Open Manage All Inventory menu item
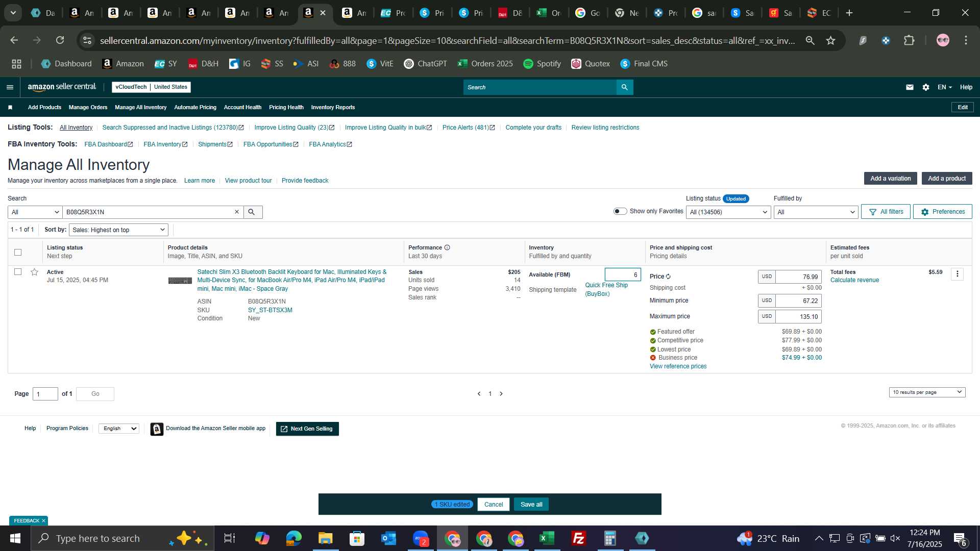 [x=140, y=107]
